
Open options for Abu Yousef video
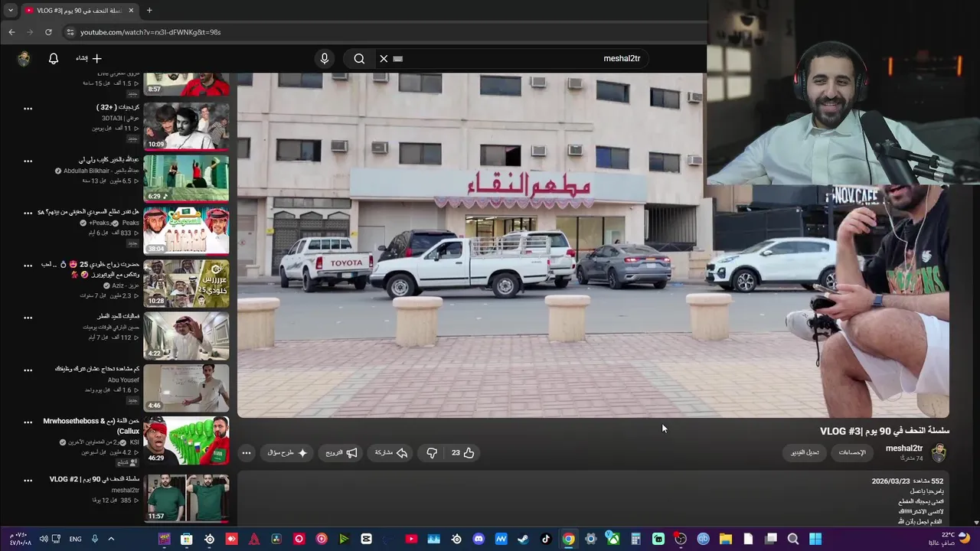pyautogui.click(x=28, y=370)
